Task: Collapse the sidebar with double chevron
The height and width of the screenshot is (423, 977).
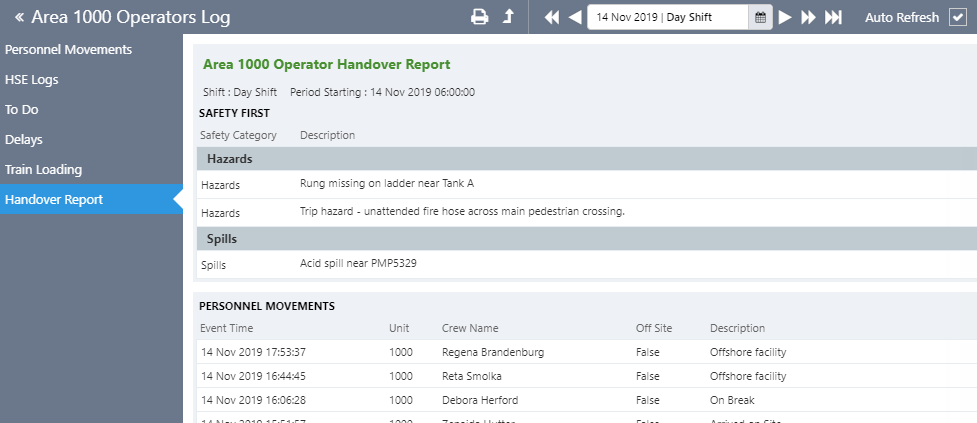Action: tap(19, 17)
